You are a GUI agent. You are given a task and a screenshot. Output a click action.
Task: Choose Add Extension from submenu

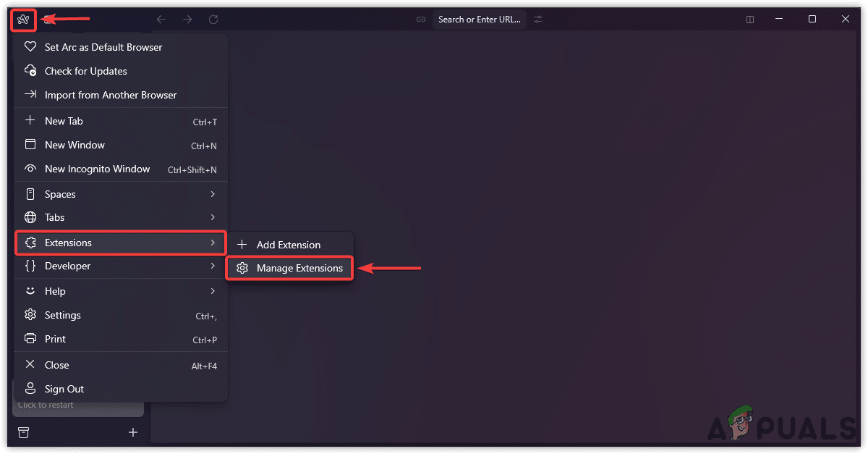click(288, 245)
